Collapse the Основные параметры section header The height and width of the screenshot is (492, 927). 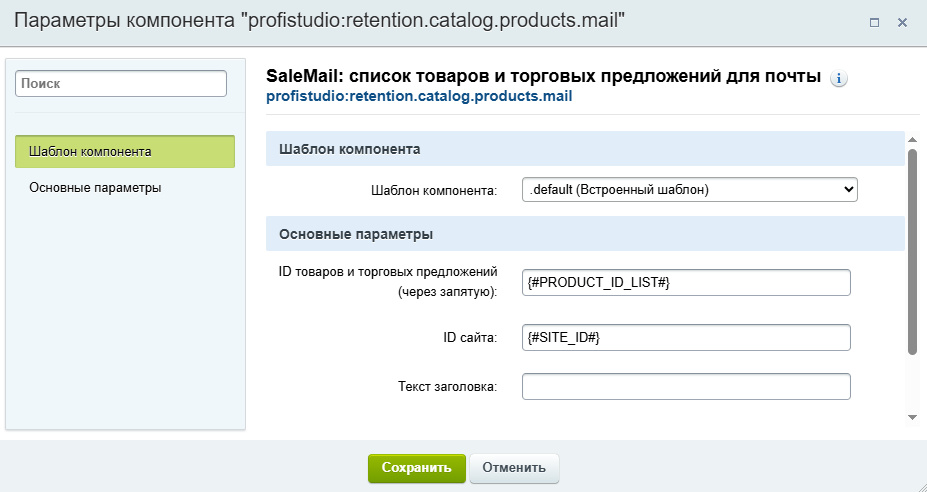(585, 235)
